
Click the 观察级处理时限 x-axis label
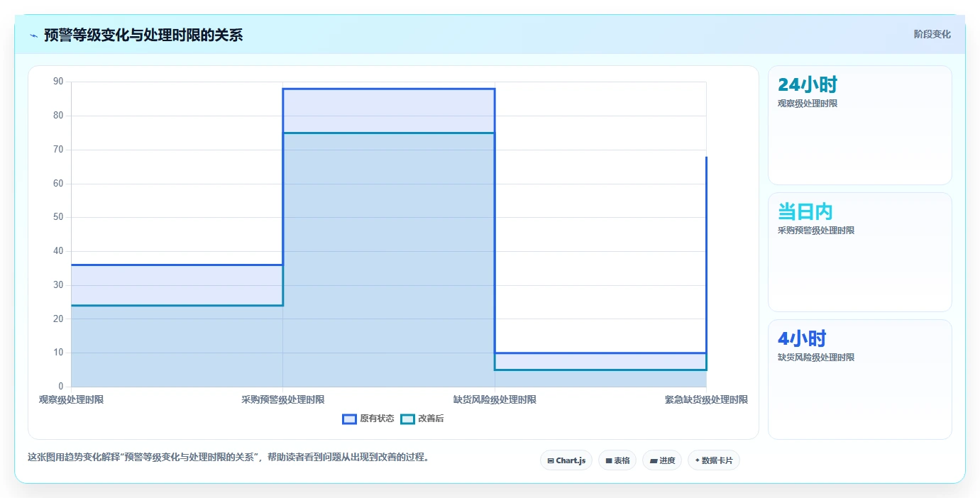coord(71,399)
